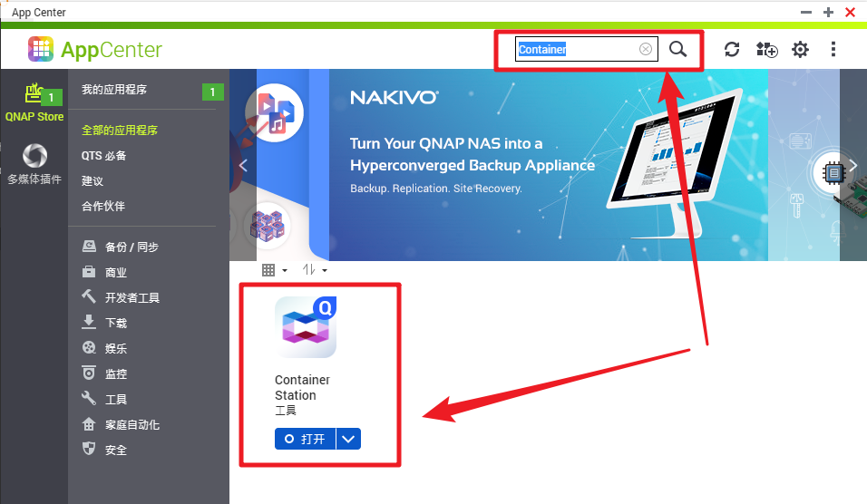Click the Container search input field
The width and height of the screenshot is (867, 504).
pos(577,49)
